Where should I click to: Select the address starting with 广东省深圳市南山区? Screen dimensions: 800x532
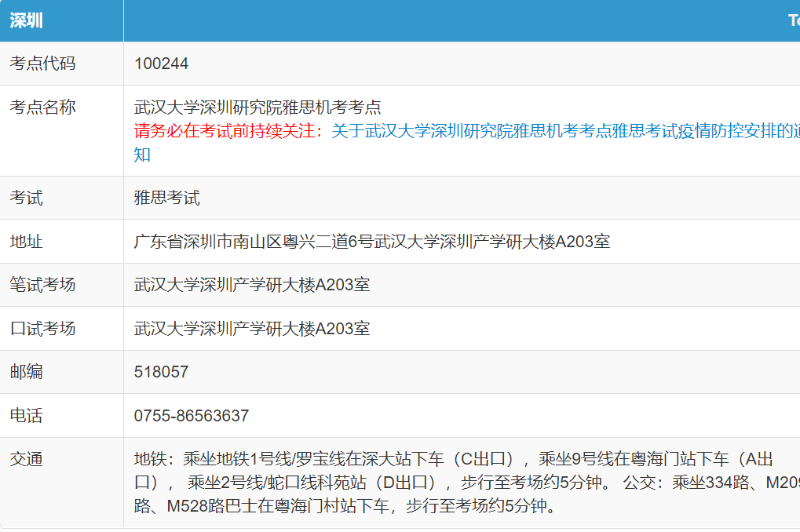(372, 241)
